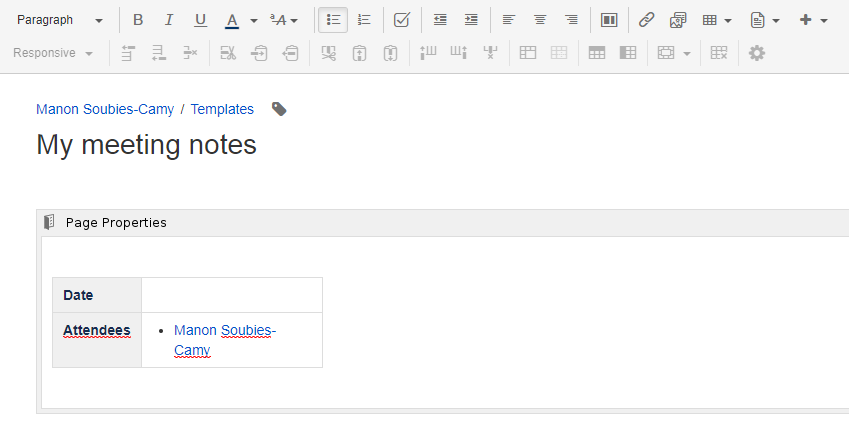This screenshot has width=849, height=429.
Task: Click the Date heading cell
Action: click(97, 295)
